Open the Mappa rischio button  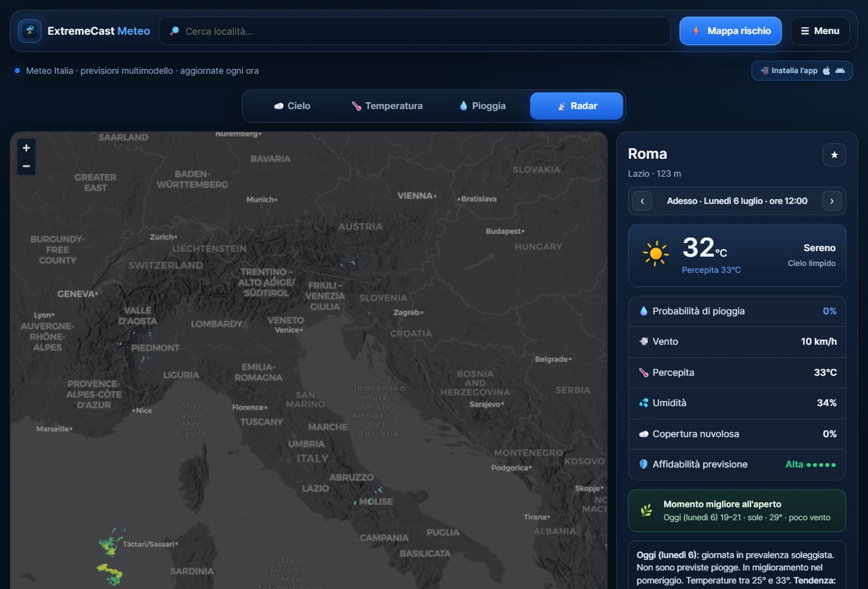[730, 31]
